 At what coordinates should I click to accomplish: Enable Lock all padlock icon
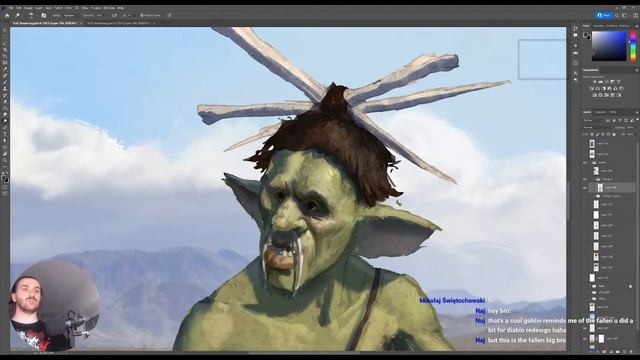coord(614,134)
